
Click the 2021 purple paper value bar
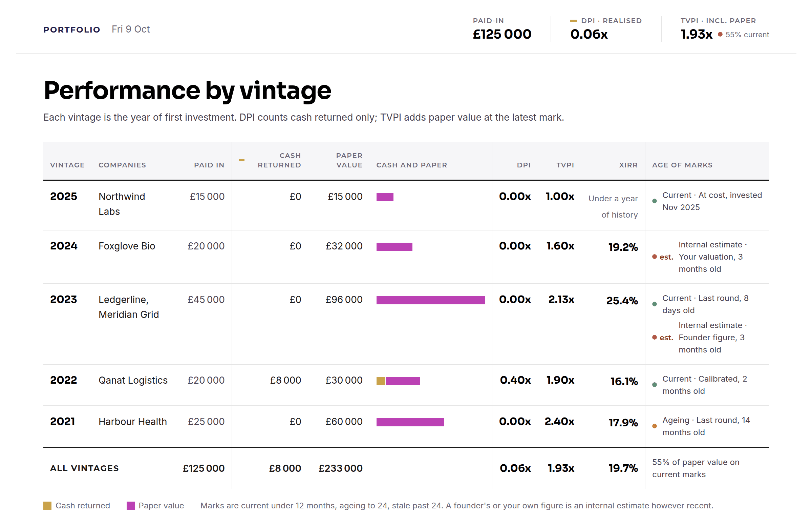[410, 422]
